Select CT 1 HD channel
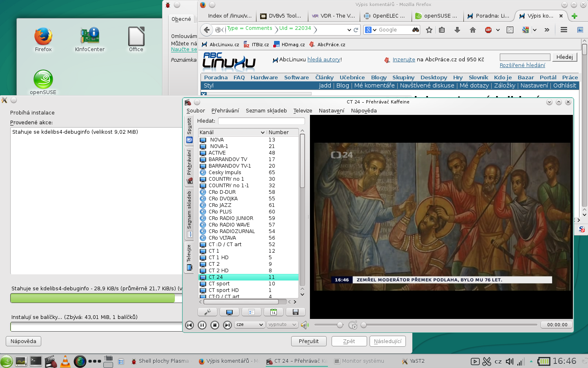This screenshot has height=368, width=588. pos(249,258)
